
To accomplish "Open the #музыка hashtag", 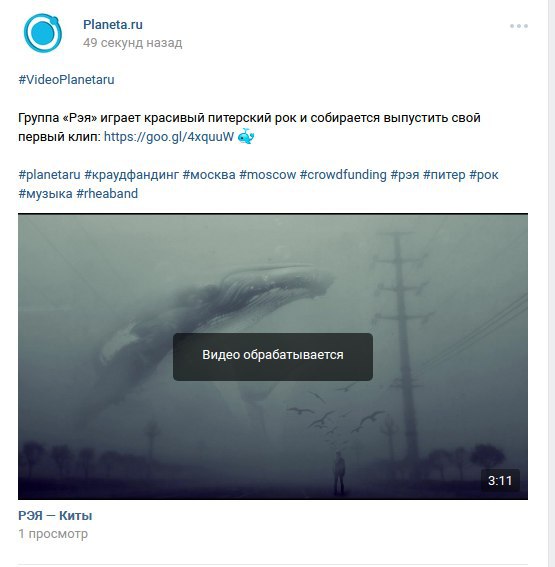I will [x=45, y=194].
